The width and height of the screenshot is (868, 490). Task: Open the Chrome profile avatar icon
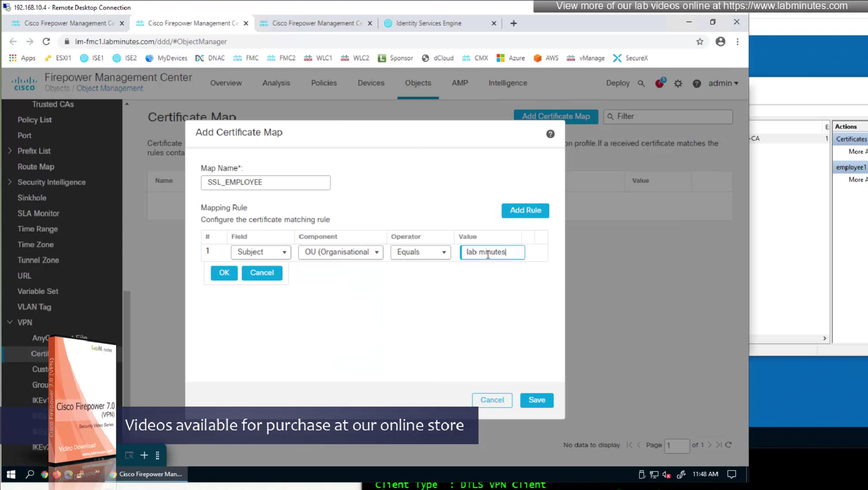point(720,42)
